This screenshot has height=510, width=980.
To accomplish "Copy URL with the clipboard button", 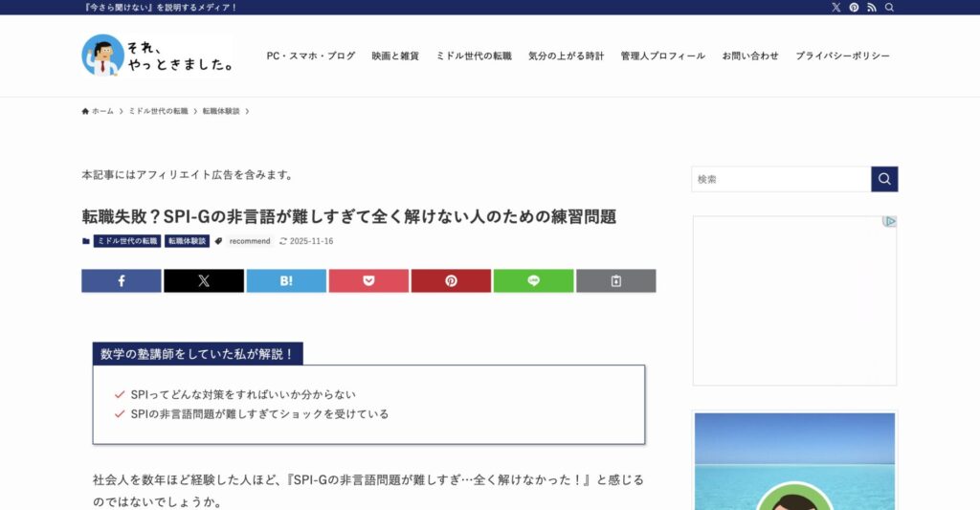I will tap(615, 280).
